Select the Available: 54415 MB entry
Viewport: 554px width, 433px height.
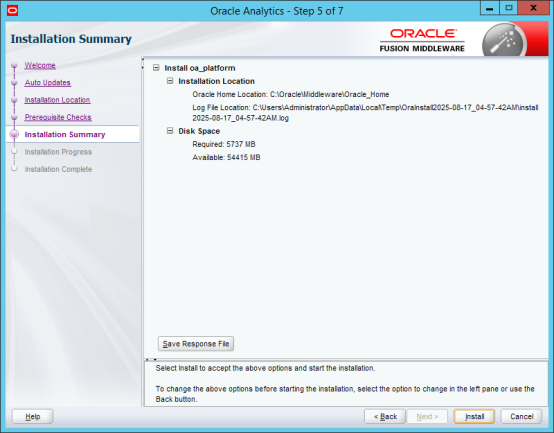[226, 157]
